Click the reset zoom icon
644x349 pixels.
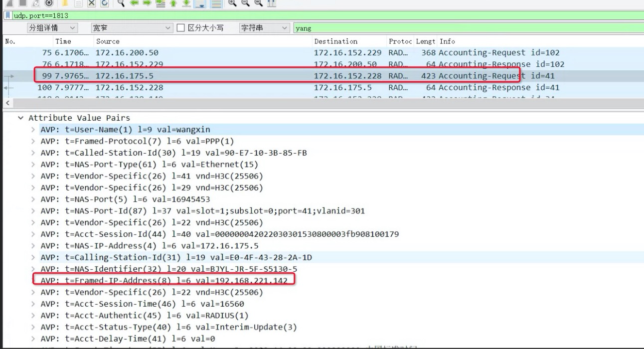tap(258, 3)
